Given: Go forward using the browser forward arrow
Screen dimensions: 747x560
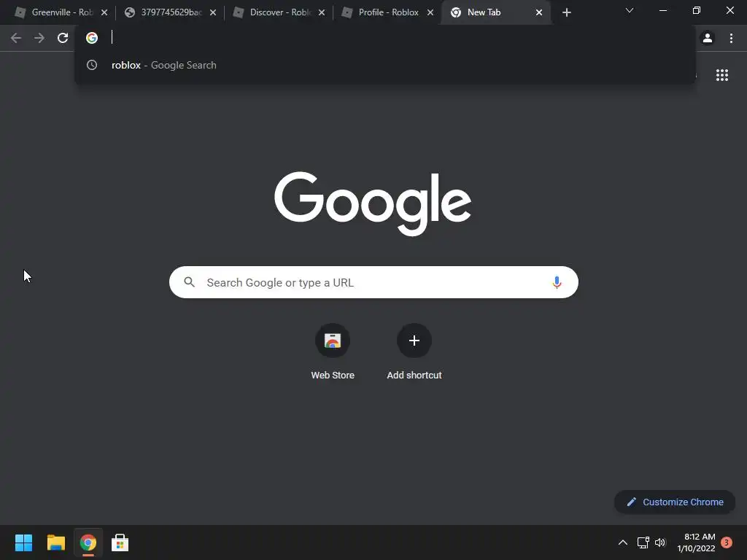Looking at the screenshot, I should [39, 38].
